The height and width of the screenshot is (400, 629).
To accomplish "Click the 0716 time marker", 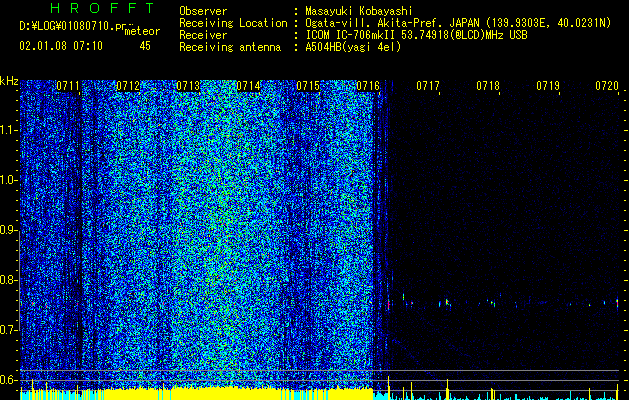I will point(368,86).
